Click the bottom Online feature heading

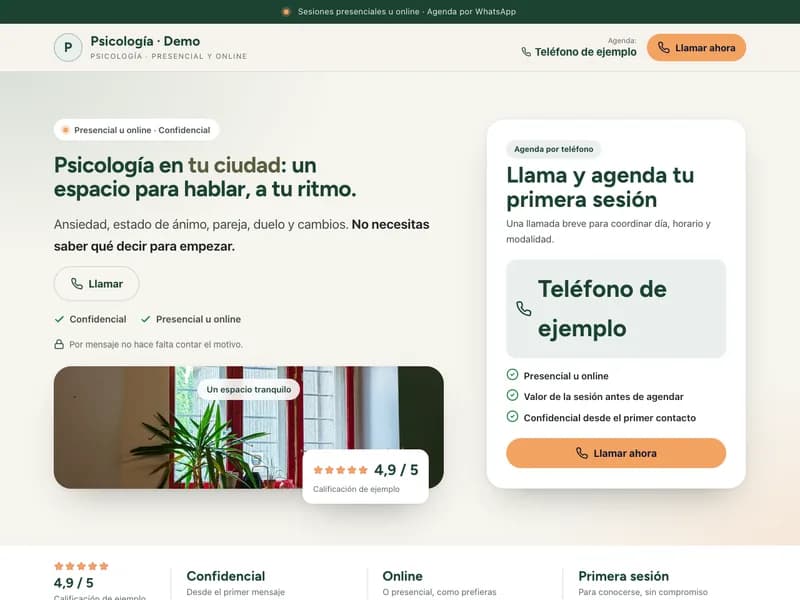pyautogui.click(x=403, y=576)
